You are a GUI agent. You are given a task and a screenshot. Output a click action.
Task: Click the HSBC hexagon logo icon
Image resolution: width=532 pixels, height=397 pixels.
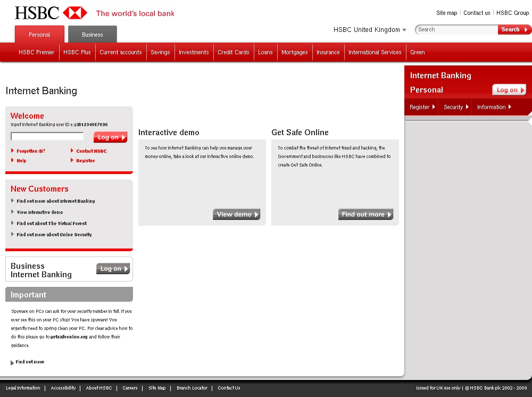click(x=75, y=13)
